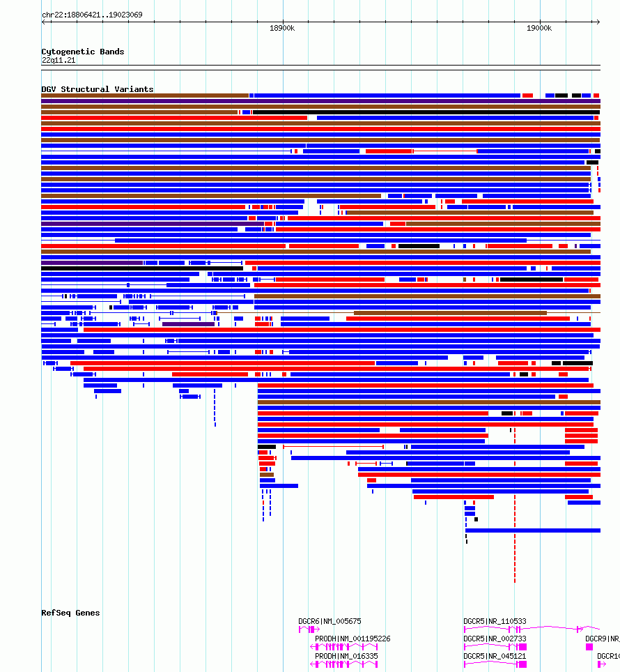Open the DGCR5|NR_045121 gene label
This screenshot has width=620, height=672.
point(495,656)
